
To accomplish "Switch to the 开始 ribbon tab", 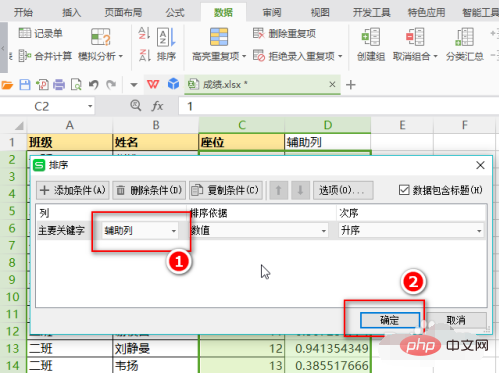I will 23,13.
